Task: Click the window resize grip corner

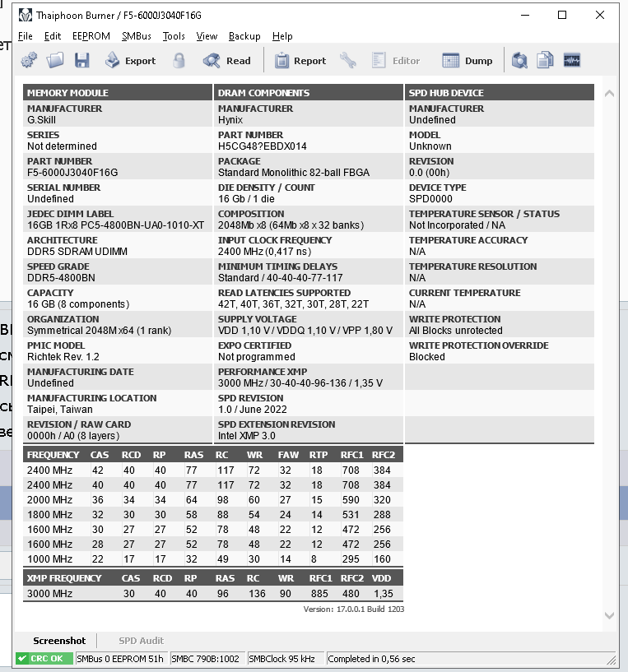Action: 612,660
